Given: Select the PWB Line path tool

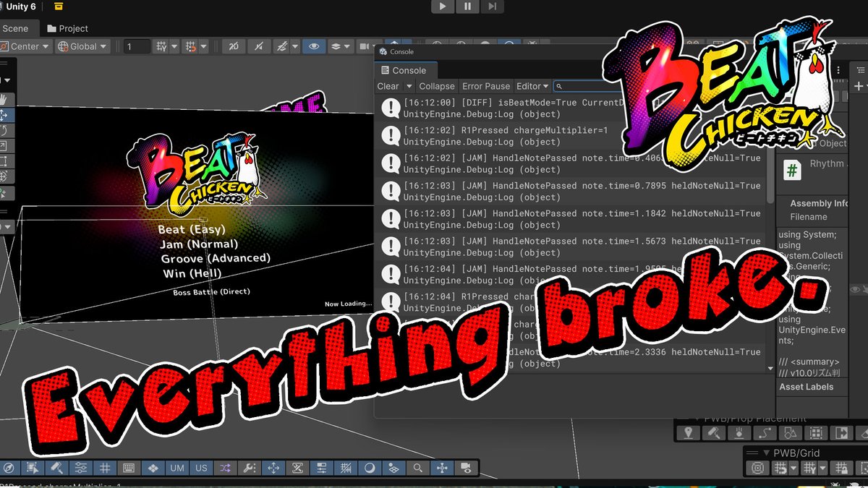Looking at the screenshot, I should coord(765,432).
